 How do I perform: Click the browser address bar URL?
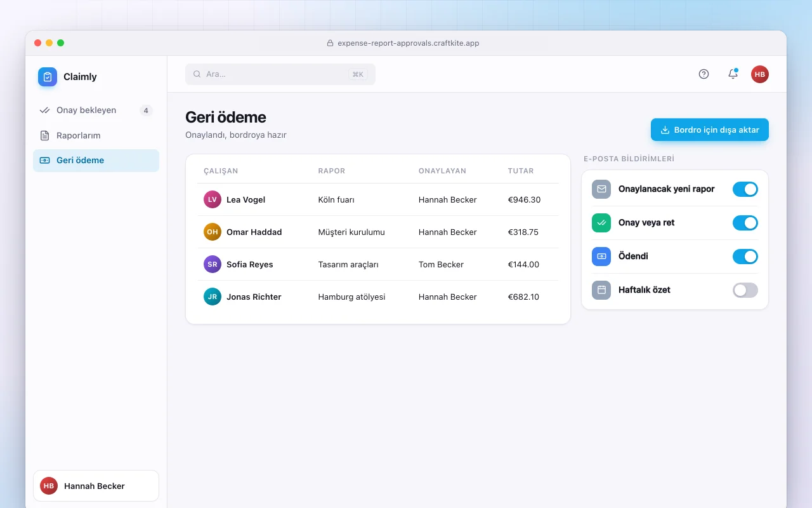tap(409, 43)
